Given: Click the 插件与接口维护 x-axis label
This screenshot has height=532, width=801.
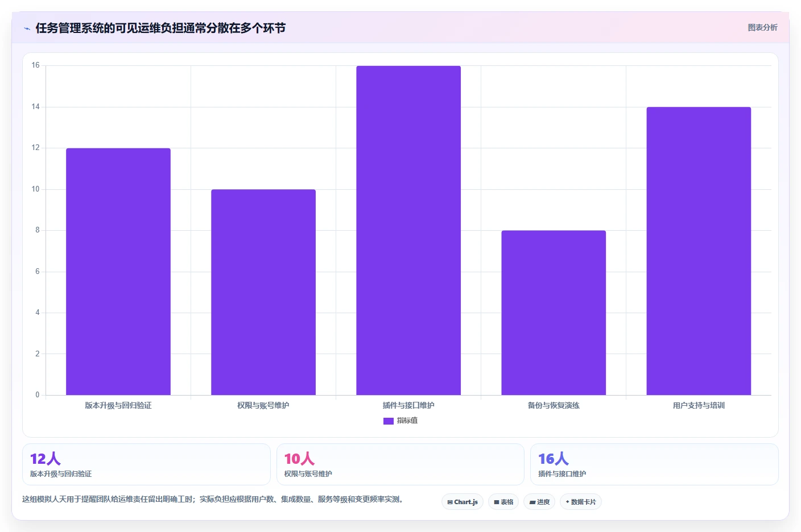Looking at the screenshot, I should pyautogui.click(x=408, y=405).
